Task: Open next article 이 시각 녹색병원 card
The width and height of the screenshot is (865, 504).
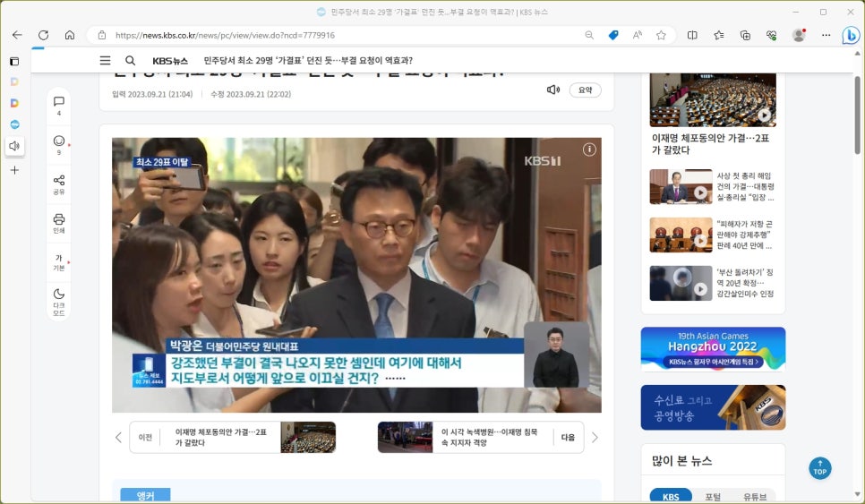Action: click(x=481, y=437)
